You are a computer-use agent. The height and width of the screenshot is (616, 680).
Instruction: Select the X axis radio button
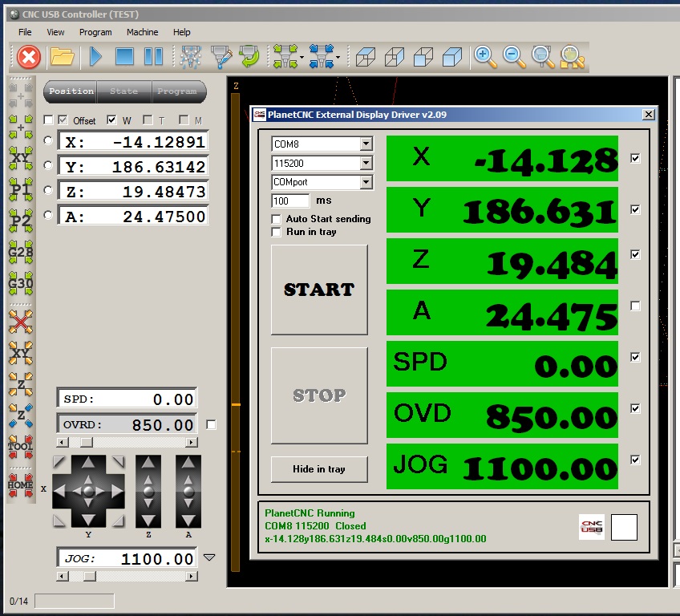click(48, 140)
